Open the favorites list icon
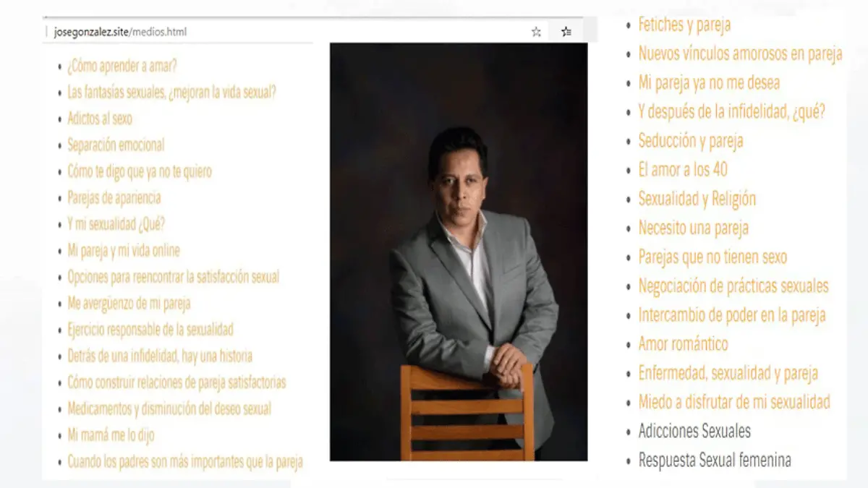868x488 pixels. (566, 32)
